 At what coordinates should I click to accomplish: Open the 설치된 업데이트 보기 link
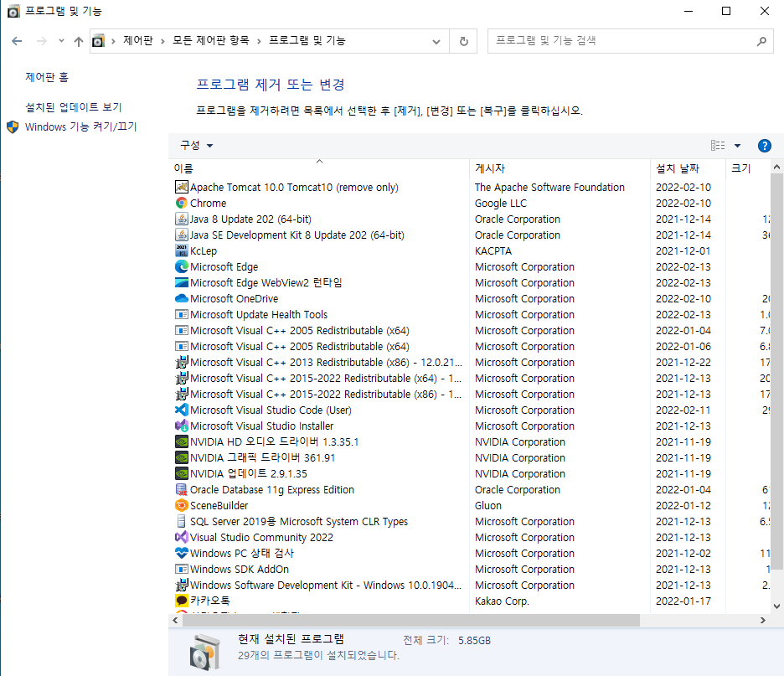pyautogui.click(x=74, y=107)
